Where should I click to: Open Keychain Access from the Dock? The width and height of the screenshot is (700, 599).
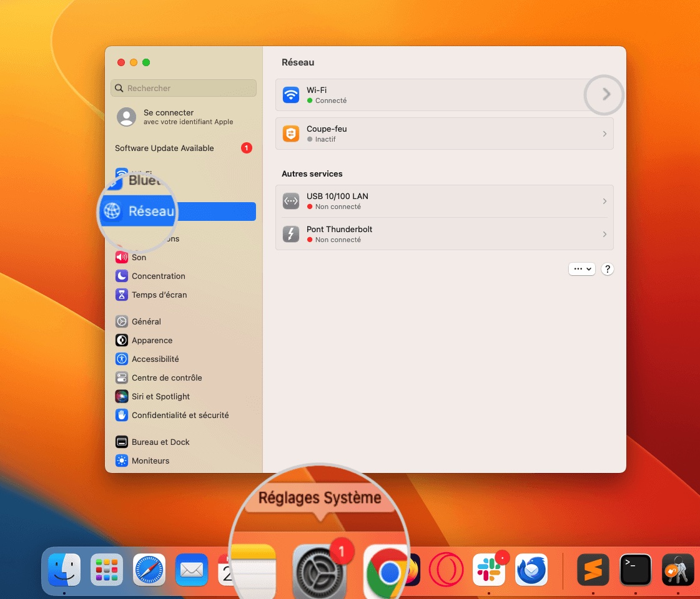pos(678,570)
